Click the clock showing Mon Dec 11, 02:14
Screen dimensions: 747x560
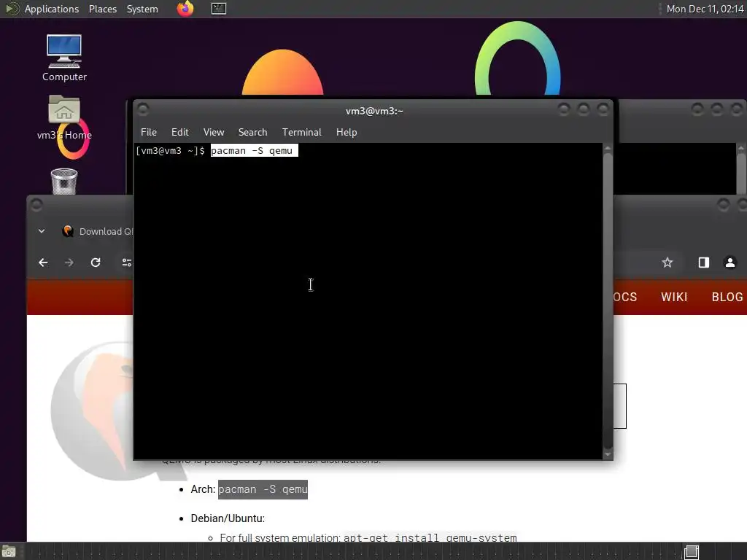[x=705, y=9]
